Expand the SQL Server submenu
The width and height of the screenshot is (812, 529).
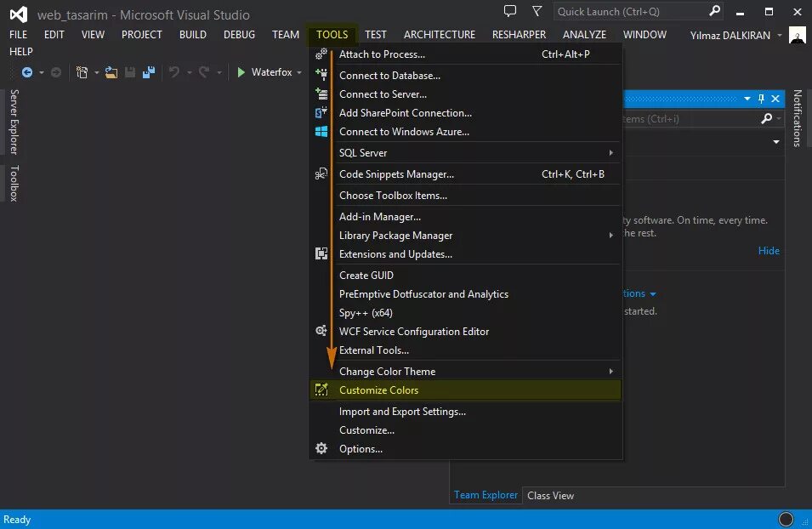[611, 153]
